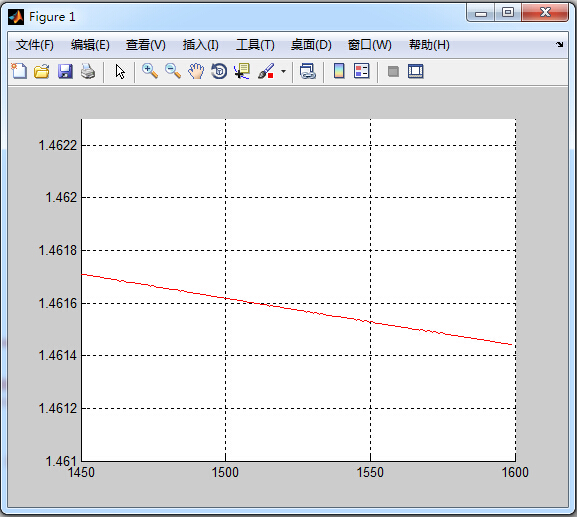Screen dimensions: 577x517
Task: Open a file with the folder icon
Action: (x=42, y=71)
